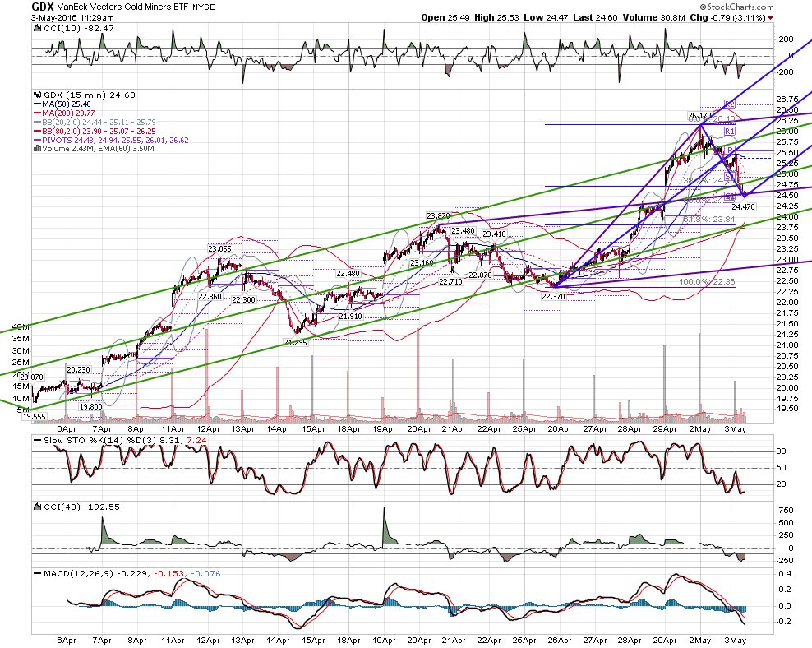
Task: Click the GDX ticker symbol title
Action: (x=41, y=7)
